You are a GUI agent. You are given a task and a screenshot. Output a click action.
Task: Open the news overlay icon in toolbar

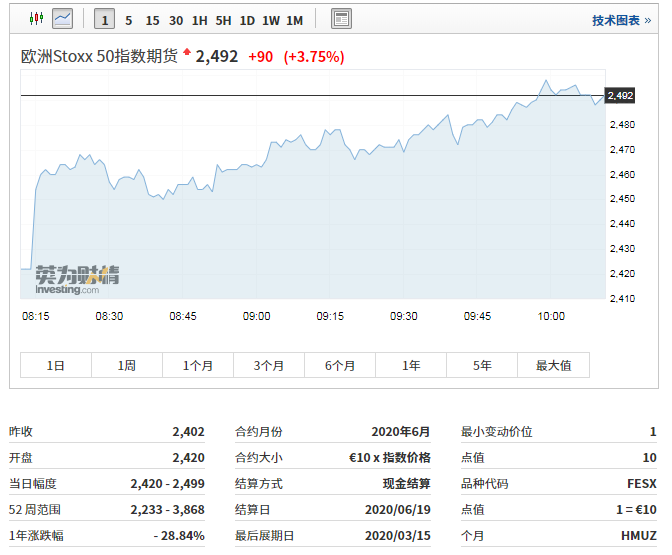(x=341, y=19)
